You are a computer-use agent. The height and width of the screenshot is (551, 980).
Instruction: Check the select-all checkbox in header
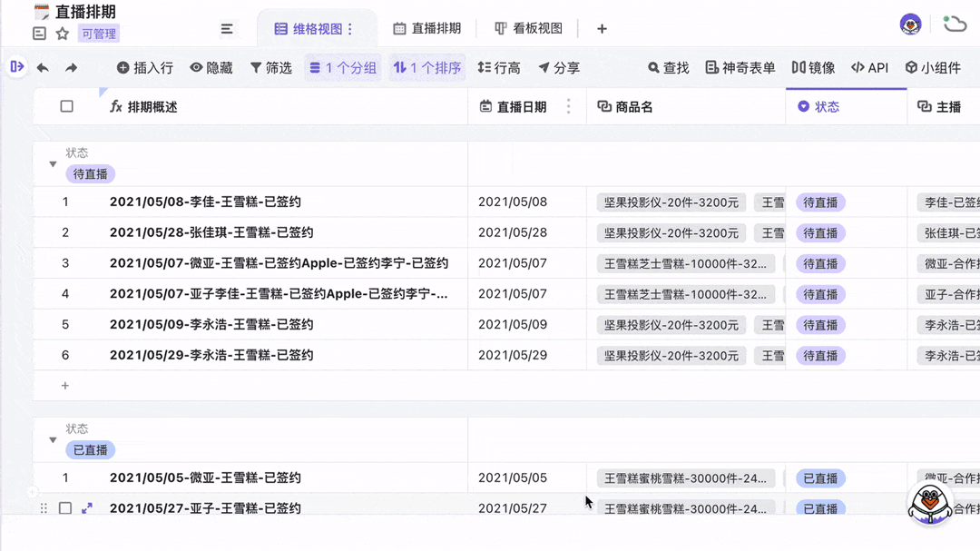click(x=65, y=106)
